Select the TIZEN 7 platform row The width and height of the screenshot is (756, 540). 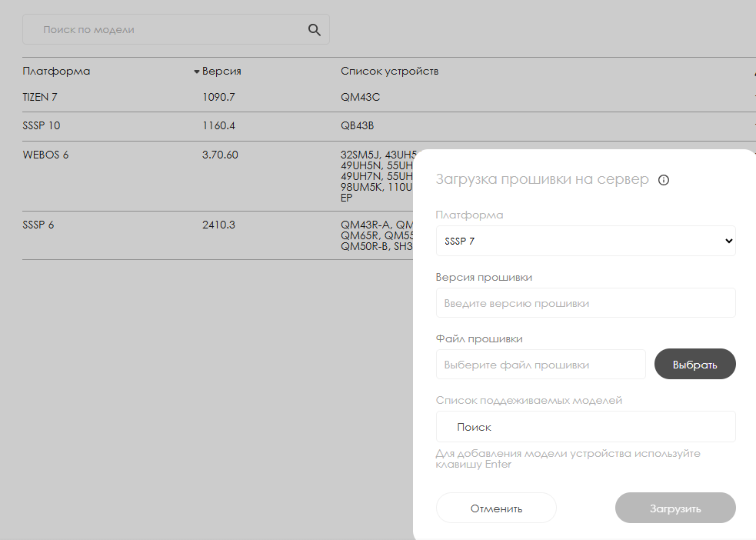coord(40,98)
